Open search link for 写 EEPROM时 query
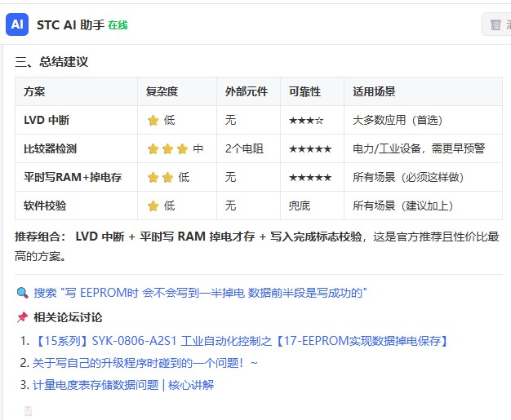511x420 pixels. pyautogui.click(x=201, y=293)
